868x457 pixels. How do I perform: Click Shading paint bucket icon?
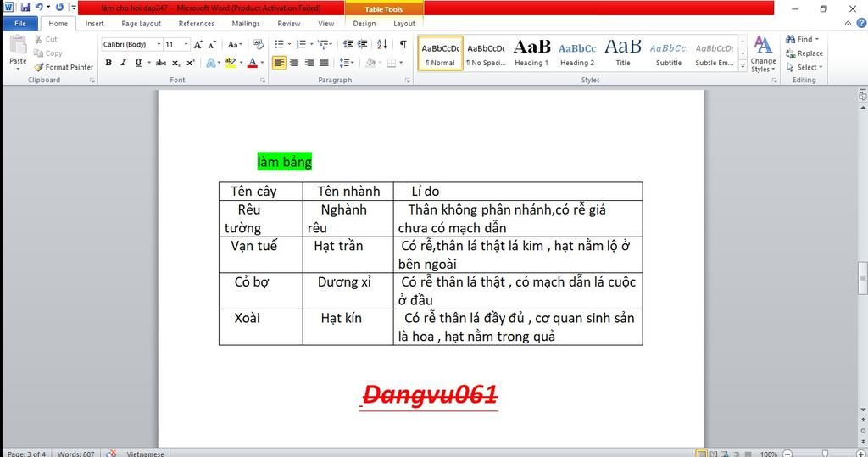(x=370, y=63)
